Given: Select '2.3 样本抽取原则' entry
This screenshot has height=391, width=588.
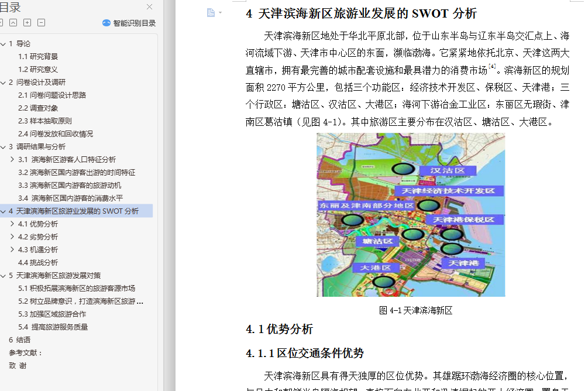Looking at the screenshot, I should [45, 121].
